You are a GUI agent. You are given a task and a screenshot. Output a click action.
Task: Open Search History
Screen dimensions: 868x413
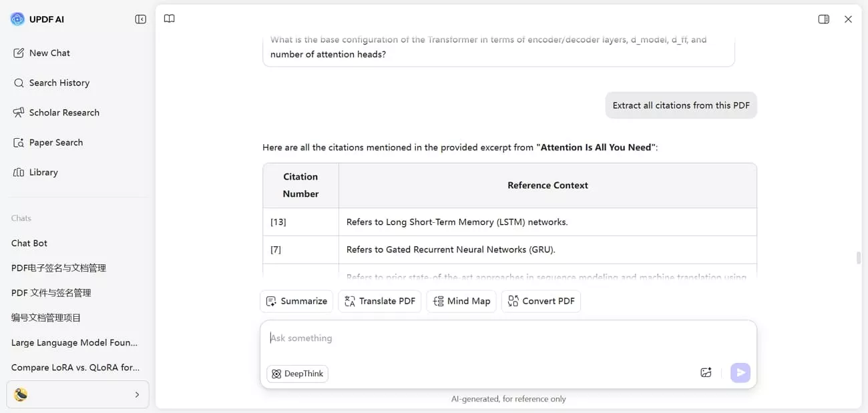[x=59, y=83]
